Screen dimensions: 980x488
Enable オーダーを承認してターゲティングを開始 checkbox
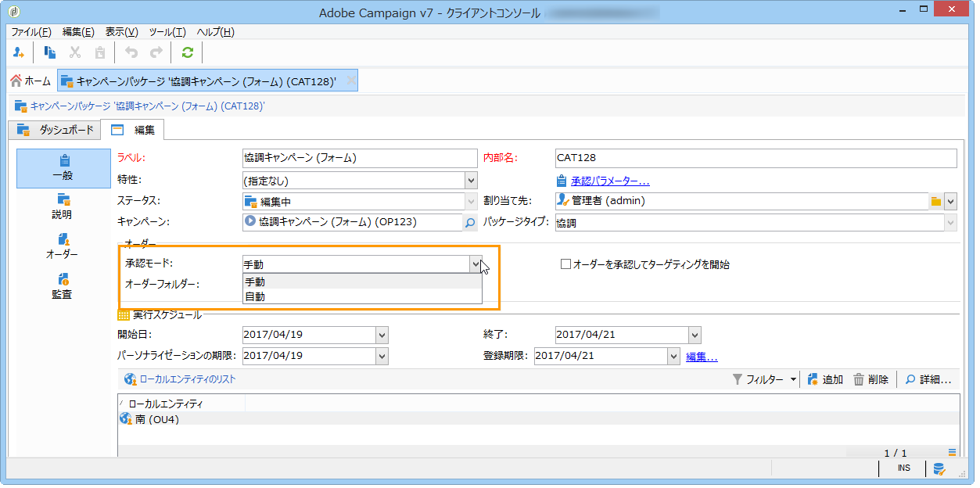[x=565, y=265]
